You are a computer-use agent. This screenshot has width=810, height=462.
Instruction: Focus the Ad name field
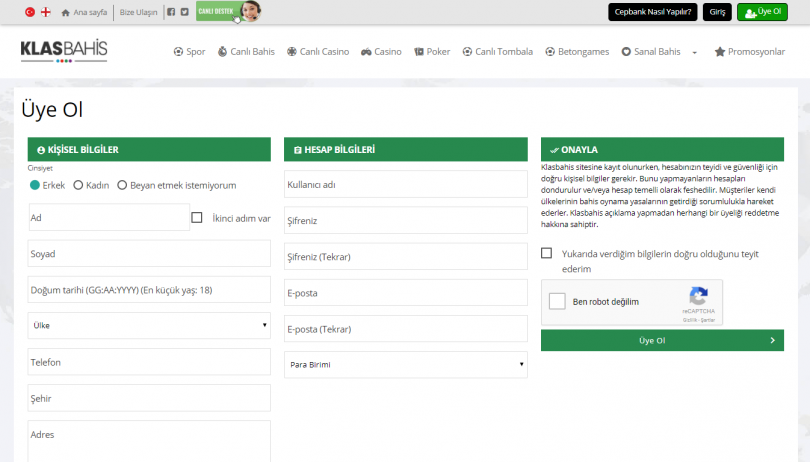[108, 218]
